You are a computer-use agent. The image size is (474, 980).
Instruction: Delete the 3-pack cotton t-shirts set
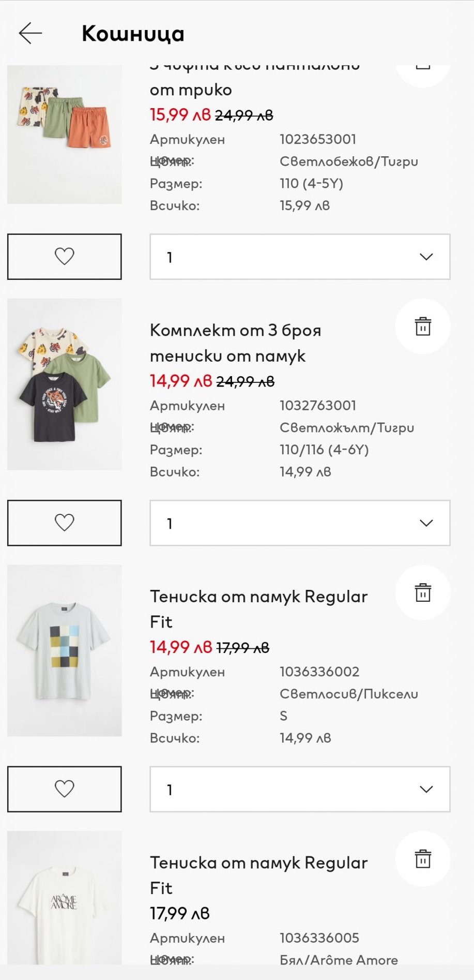tap(422, 326)
